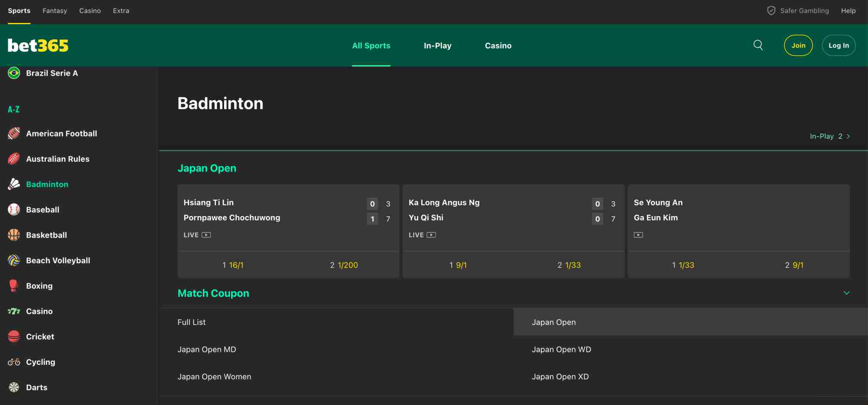This screenshot has height=405, width=868.
Task: Open the search magnifier icon
Action: 758,45
